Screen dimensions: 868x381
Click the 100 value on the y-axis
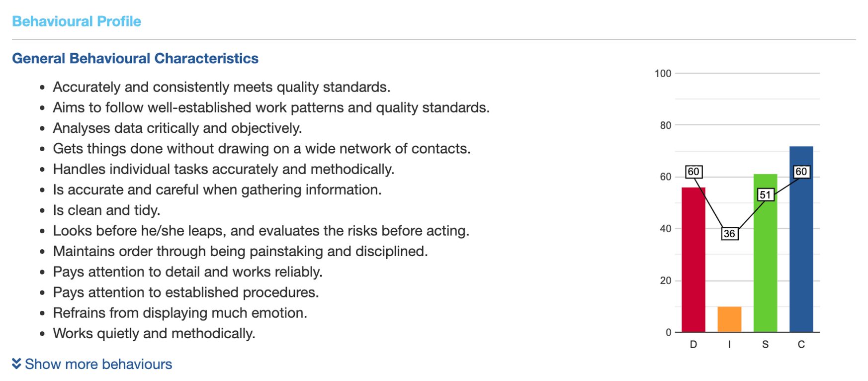663,74
